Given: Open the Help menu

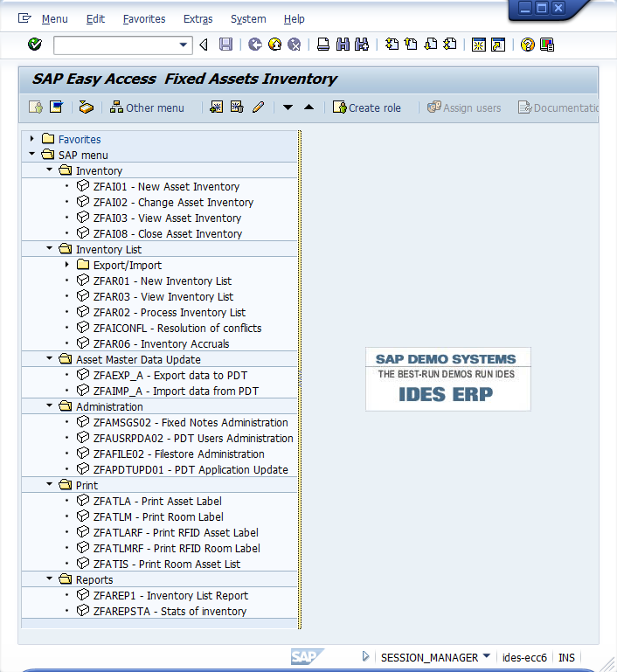Looking at the screenshot, I should tap(295, 19).
